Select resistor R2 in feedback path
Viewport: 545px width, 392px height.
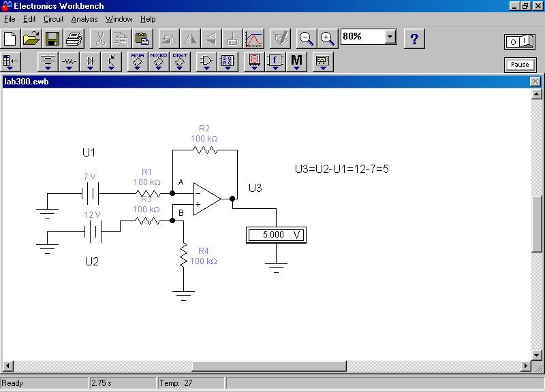coord(205,150)
